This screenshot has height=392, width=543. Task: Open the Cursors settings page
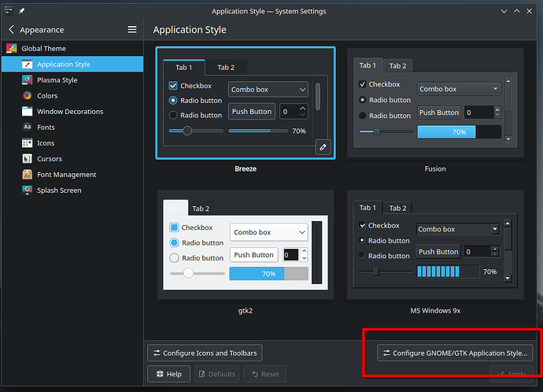click(x=49, y=159)
